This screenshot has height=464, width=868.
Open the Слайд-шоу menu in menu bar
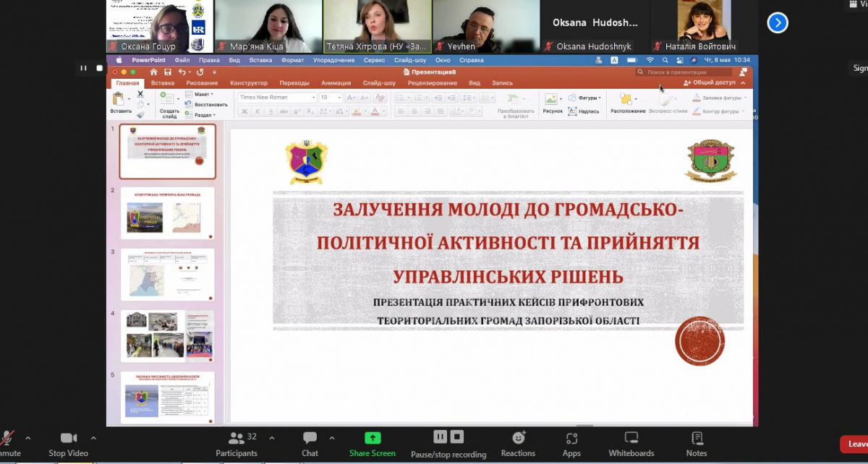410,60
